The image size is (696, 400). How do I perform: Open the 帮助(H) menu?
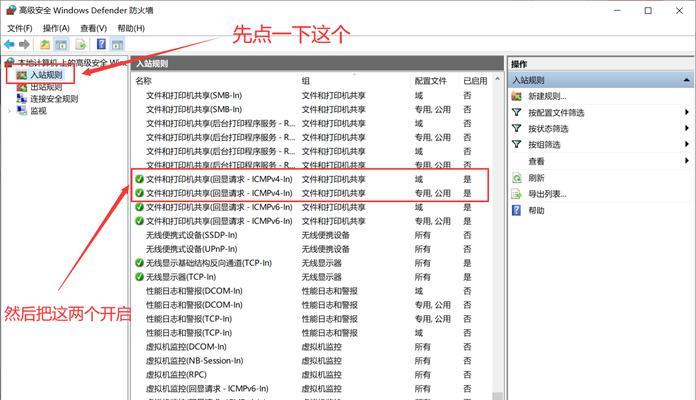(131, 28)
